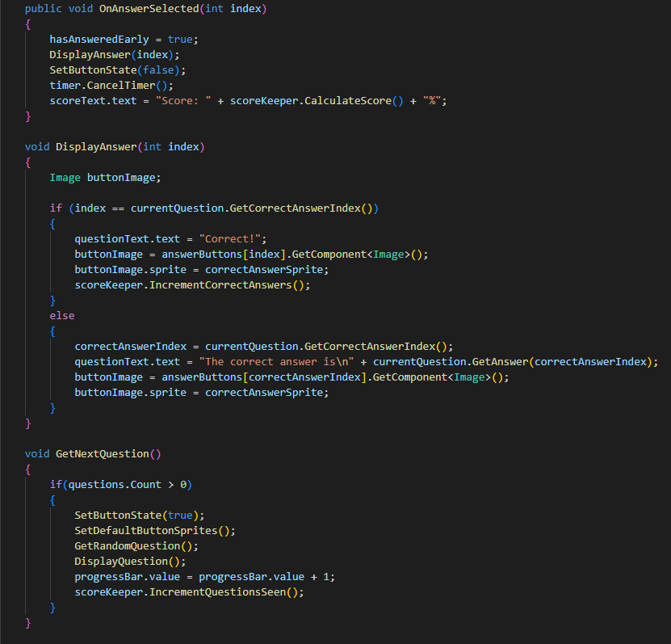Click the GetRandomQuestion call
671x644 pixels.
136,545
